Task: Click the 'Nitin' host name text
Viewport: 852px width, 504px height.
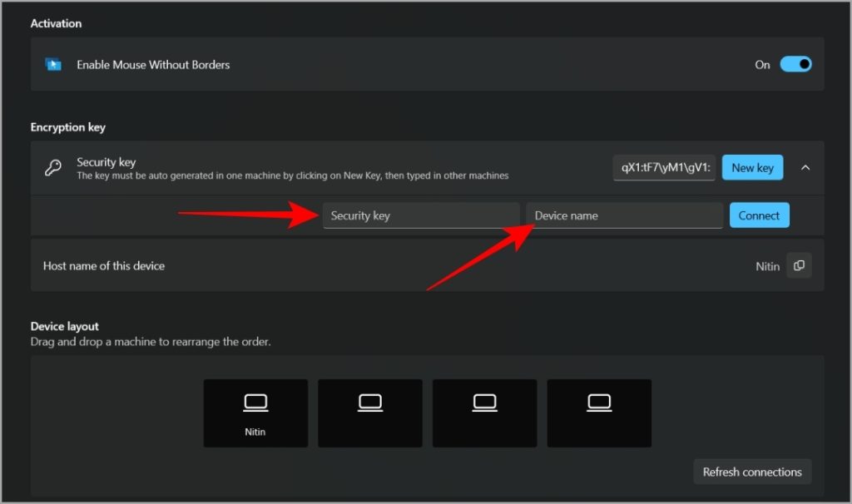Action: (767, 266)
